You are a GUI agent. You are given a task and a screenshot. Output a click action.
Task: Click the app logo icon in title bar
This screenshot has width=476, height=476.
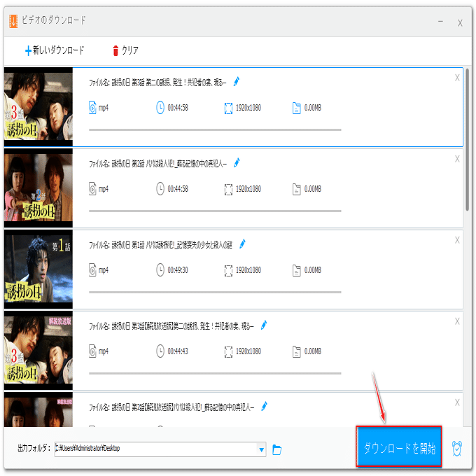13,21
